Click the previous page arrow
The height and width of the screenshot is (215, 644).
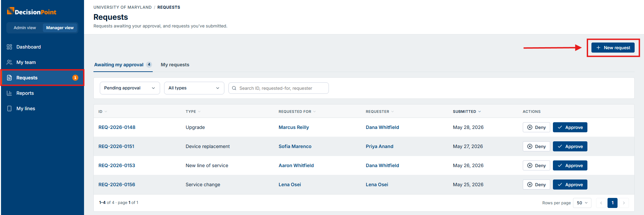[x=601, y=203]
